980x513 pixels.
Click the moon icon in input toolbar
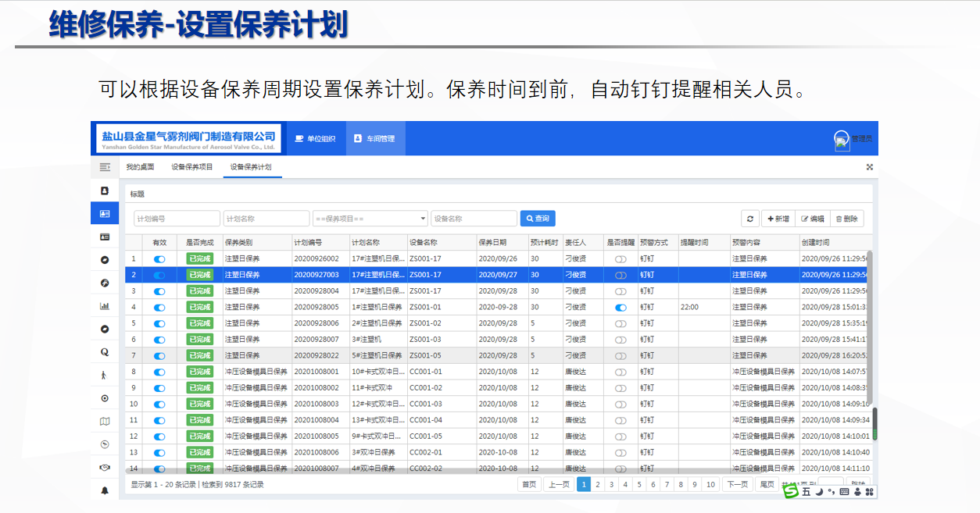pos(819,492)
